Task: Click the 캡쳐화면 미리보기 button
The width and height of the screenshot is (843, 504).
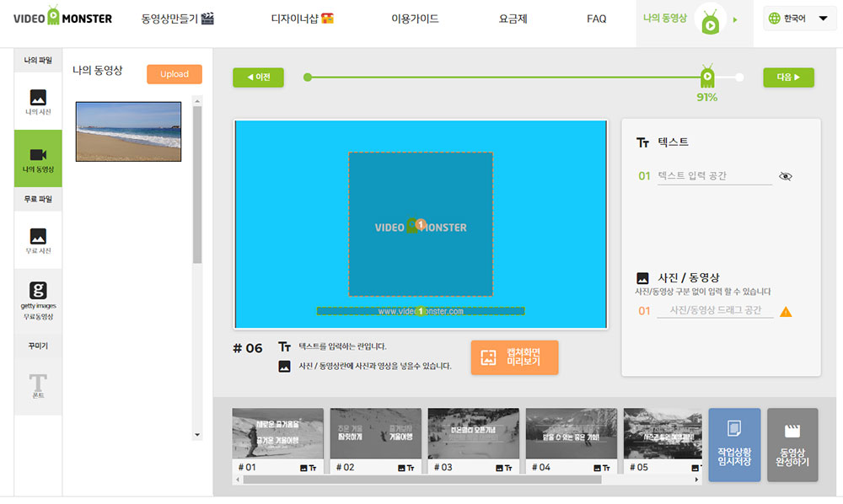Action: (x=514, y=357)
